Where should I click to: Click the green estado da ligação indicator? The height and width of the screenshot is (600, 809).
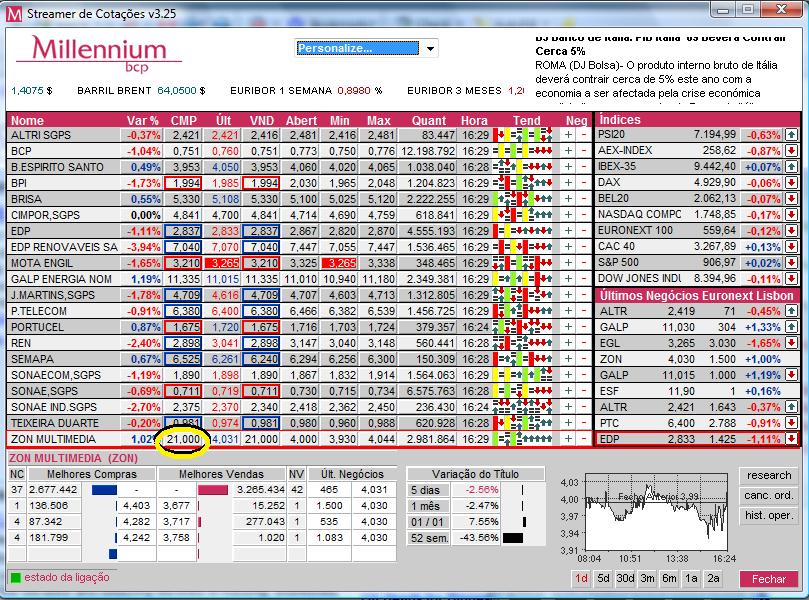pyautogui.click(x=15, y=577)
